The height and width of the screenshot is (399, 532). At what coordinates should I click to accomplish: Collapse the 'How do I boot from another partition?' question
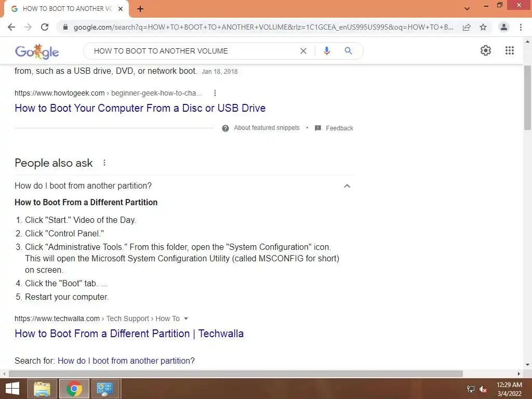pyautogui.click(x=347, y=186)
